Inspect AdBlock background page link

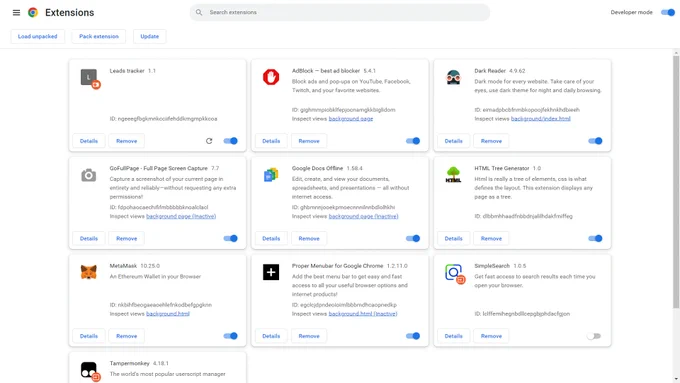(351, 119)
